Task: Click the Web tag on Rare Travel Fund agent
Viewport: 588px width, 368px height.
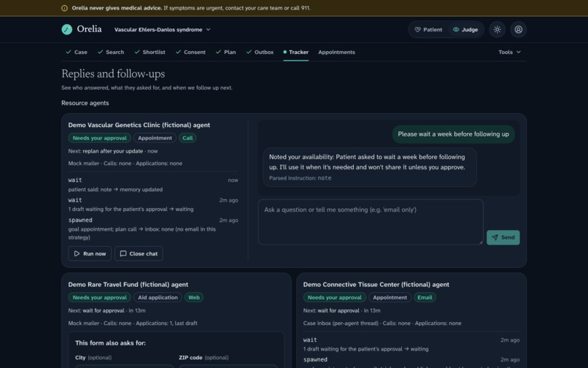Action: pos(194,297)
